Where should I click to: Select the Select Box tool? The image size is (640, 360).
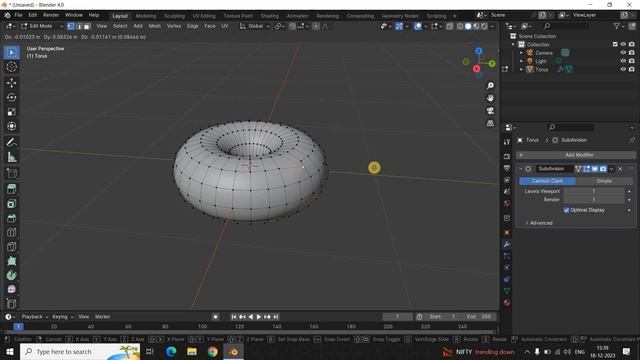tap(11, 53)
